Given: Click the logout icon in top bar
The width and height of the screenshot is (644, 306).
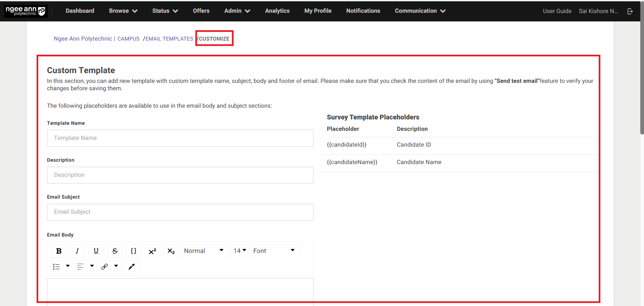Looking at the screenshot, I should pos(630,11).
